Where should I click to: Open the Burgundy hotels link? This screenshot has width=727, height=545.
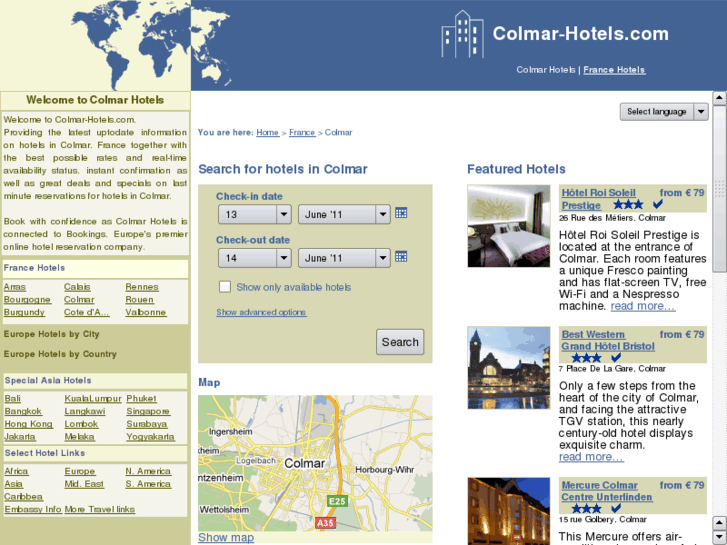(24, 312)
